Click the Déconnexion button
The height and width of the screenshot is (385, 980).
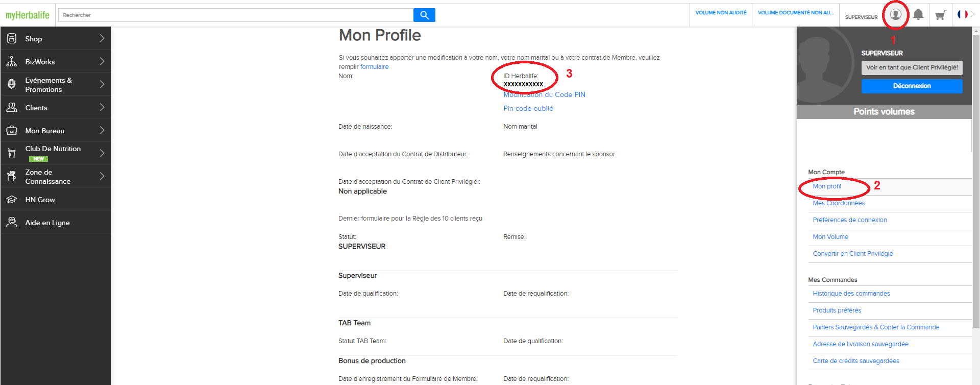tap(912, 86)
